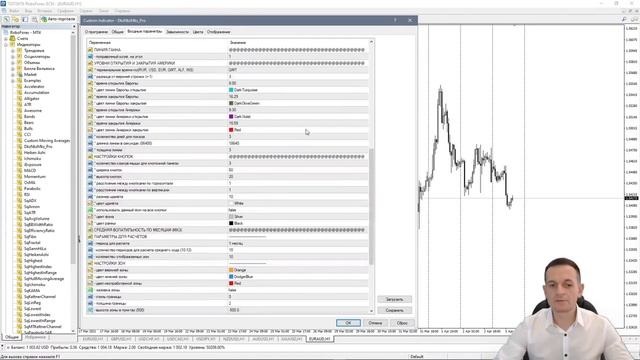
Task: Expand the Examples folder in Navigator
Action: (x=13, y=80)
